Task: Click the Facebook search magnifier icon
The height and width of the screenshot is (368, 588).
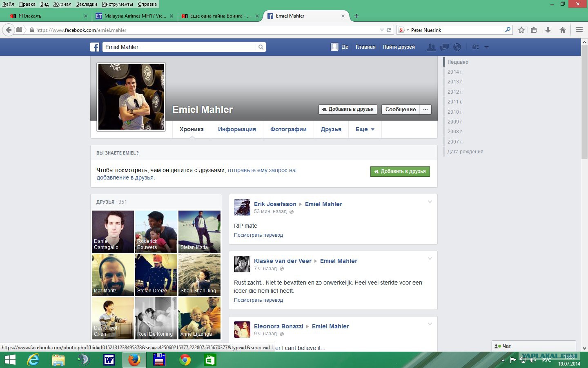Action: pos(261,47)
